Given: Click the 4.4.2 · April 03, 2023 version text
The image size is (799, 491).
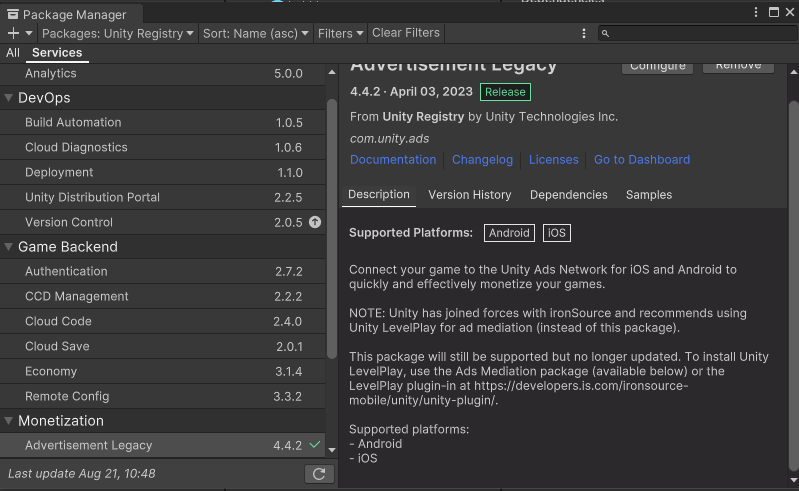Looking at the screenshot, I should [x=411, y=92].
